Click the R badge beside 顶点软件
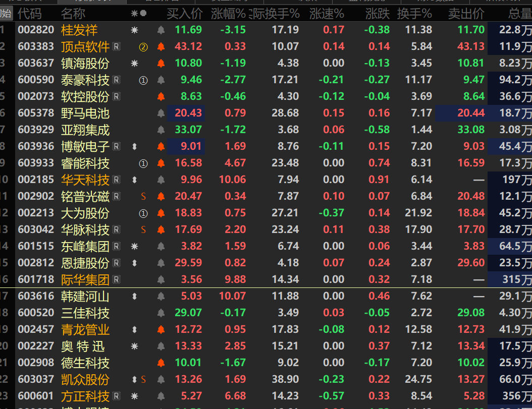532x409 pixels. click(117, 46)
